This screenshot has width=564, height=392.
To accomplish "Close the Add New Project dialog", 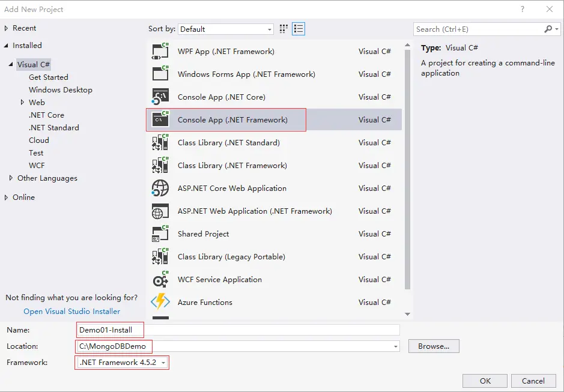I will pos(549,10).
